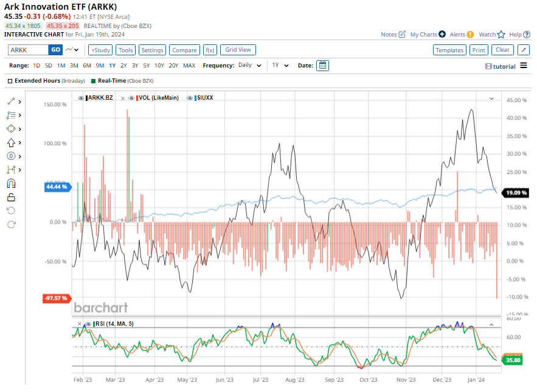Image resolution: width=537 pixels, height=392 pixels.
Task: Open the date picker calendar icon
Action: point(322,66)
